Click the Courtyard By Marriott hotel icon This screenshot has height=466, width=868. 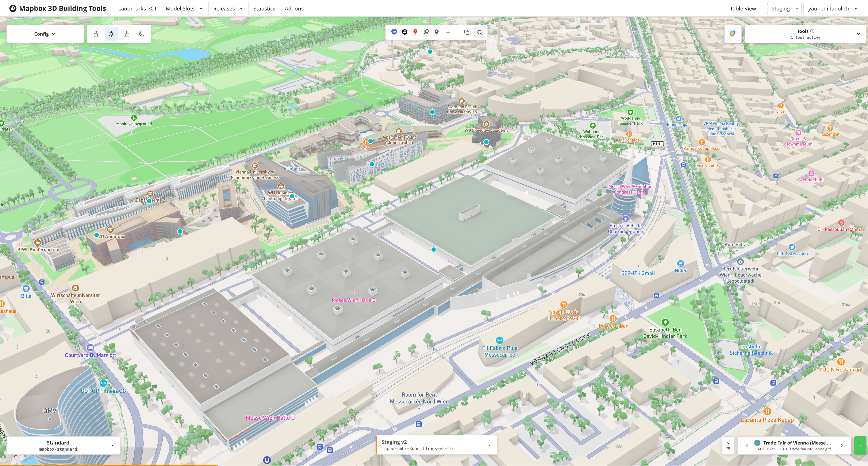[90, 347]
